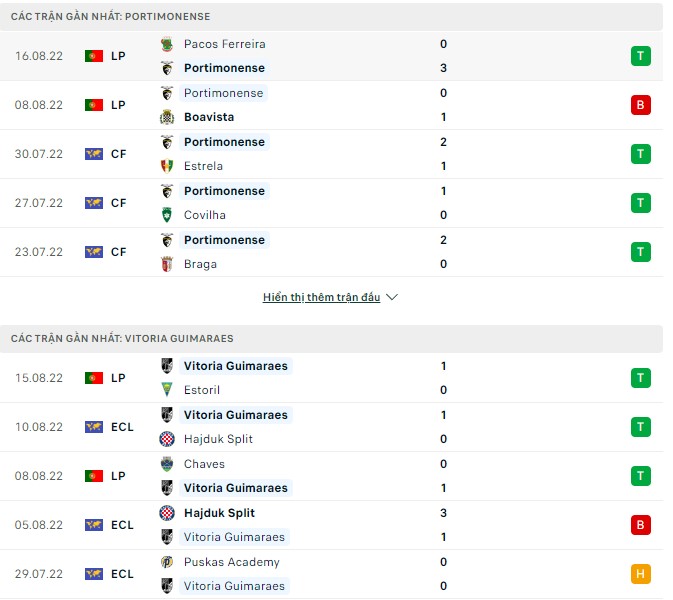Expand more matches with the chevron arrow

pyautogui.click(x=392, y=298)
